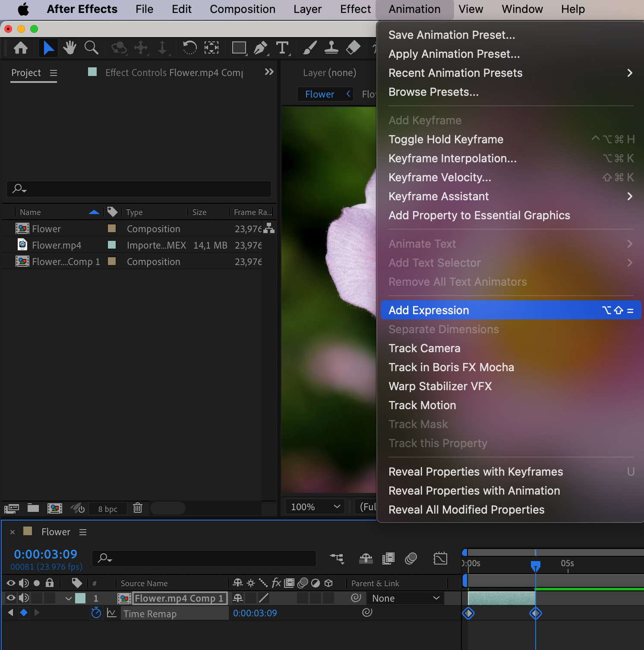This screenshot has width=644, height=650.
Task: Click the Home icon in toolbar
Action: pyautogui.click(x=21, y=47)
